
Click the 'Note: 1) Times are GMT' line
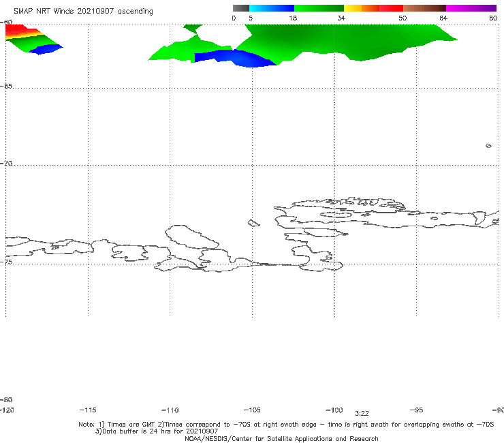click(x=286, y=425)
